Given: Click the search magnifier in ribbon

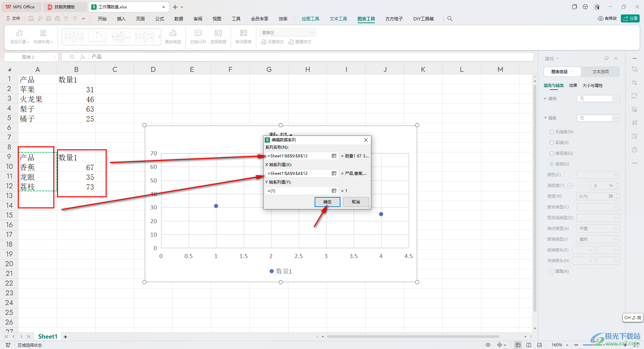Looking at the screenshot, I should click(450, 19).
